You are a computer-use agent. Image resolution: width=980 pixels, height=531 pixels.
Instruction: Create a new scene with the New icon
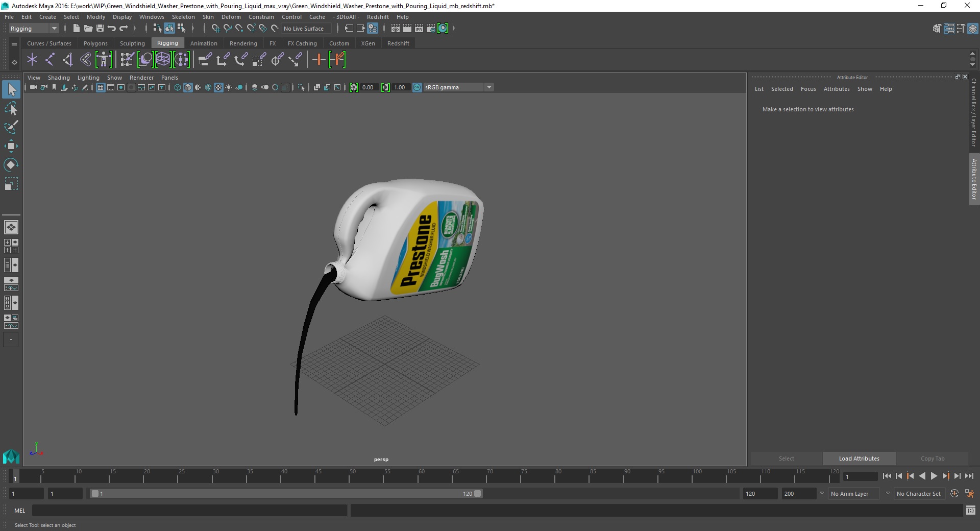(x=76, y=29)
